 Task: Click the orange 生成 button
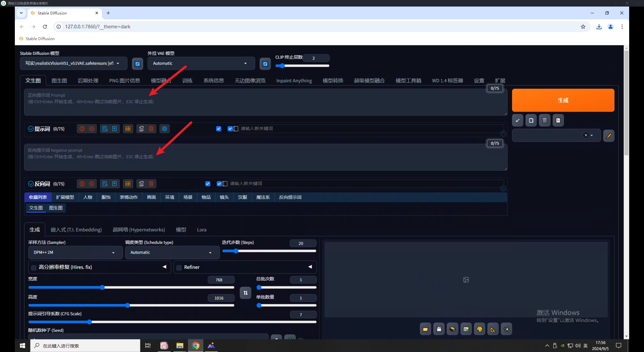point(563,100)
